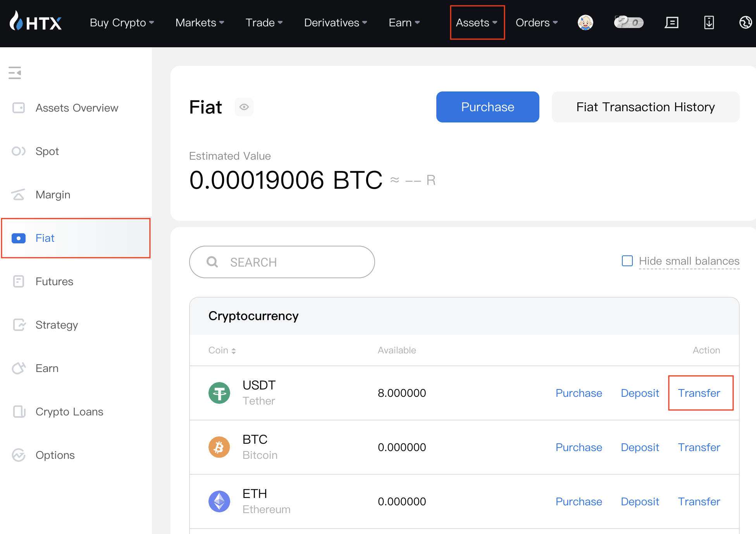The image size is (756, 534).
Task: Open the messages notification icon
Action: [672, 22]
